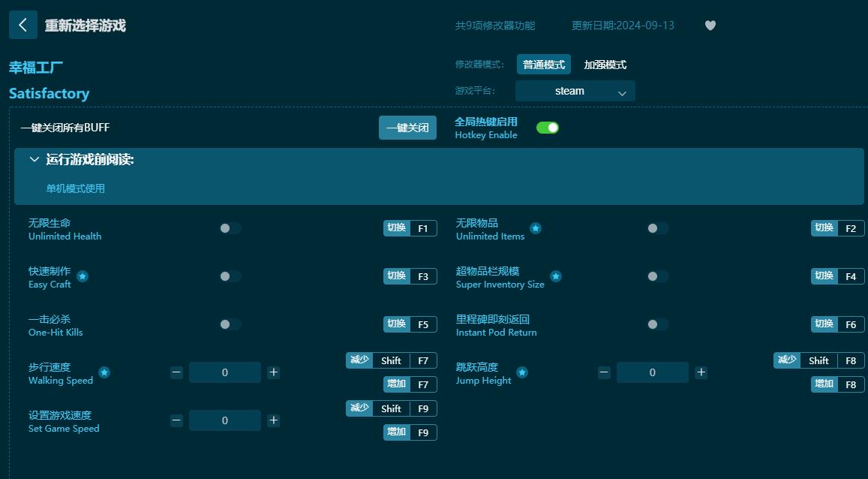This screenshot has height=479, width=868.
Task: Select the 普通模式 normal mode tab
Action: pyautogui.click(x=543, y=65)
